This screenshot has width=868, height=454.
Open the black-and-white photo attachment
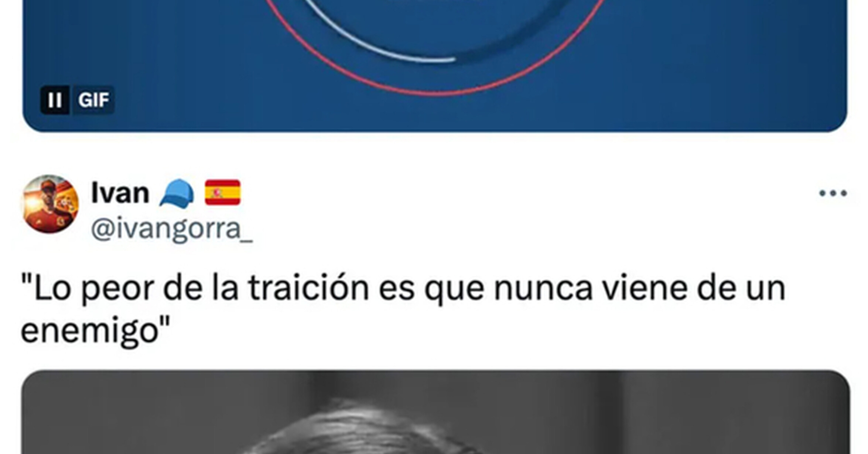(435, 412)
